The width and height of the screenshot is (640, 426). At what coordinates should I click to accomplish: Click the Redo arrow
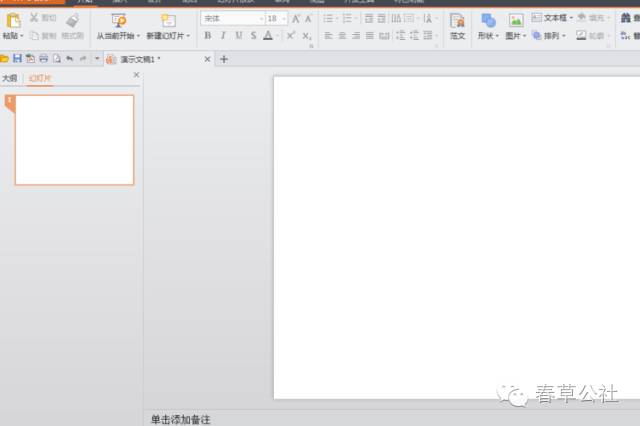point(83,59)
